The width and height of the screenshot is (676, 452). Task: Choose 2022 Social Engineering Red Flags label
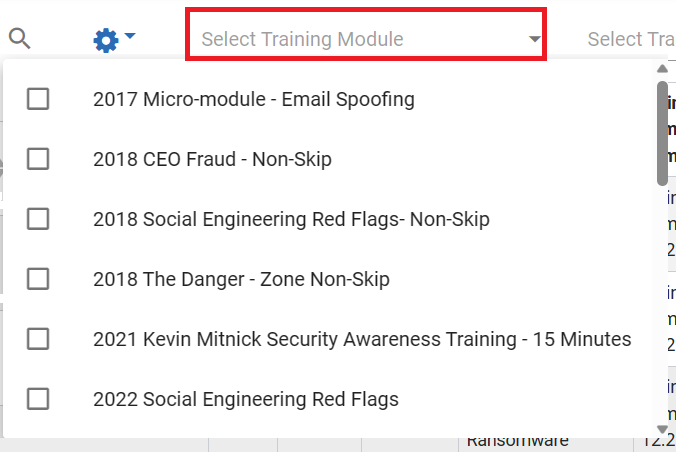(x=246, y=399)
